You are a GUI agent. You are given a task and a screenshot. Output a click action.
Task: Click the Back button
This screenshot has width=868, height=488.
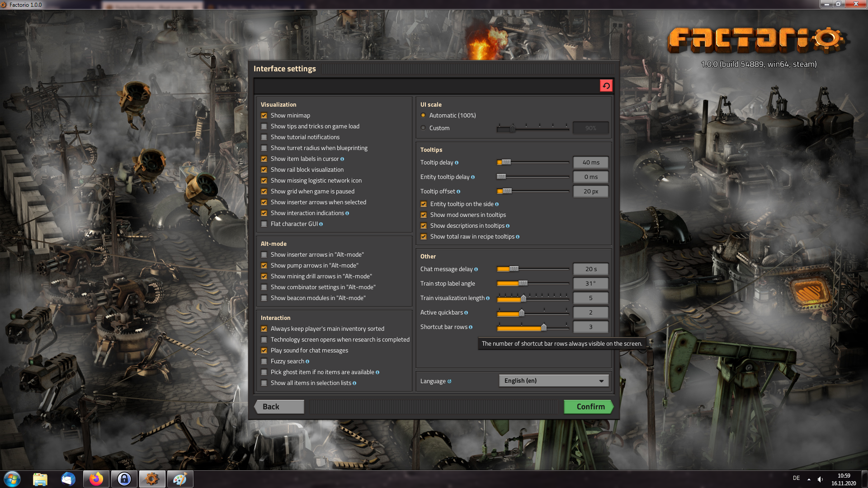click(x=279, y=407)
